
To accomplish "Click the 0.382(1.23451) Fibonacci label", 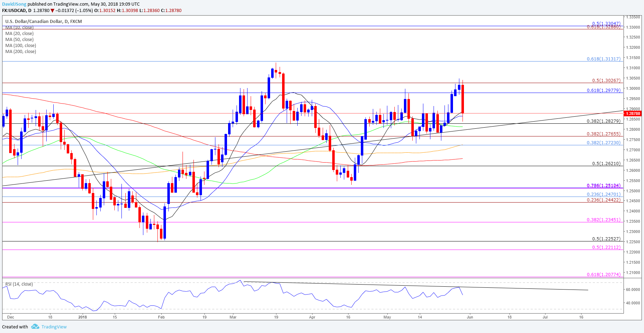I will coord(604,220).
